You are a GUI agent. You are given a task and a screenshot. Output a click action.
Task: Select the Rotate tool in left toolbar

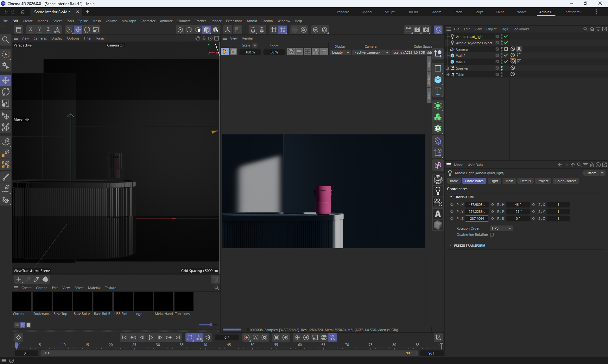(6, 92)
